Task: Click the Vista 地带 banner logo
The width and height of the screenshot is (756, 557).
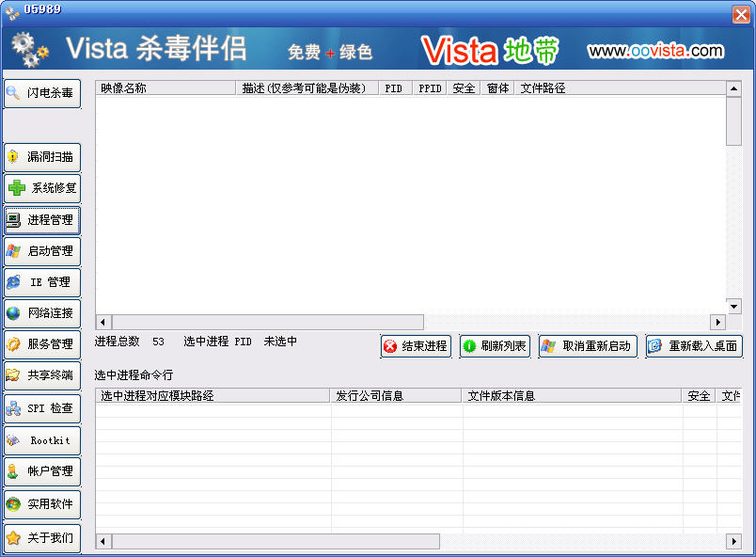Action: point(490,51)
